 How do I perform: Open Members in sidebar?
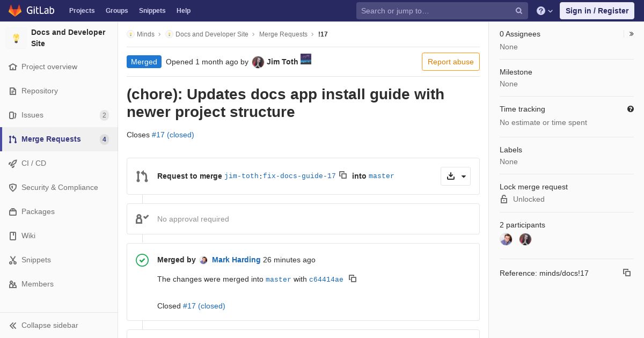tap(59, 284)
